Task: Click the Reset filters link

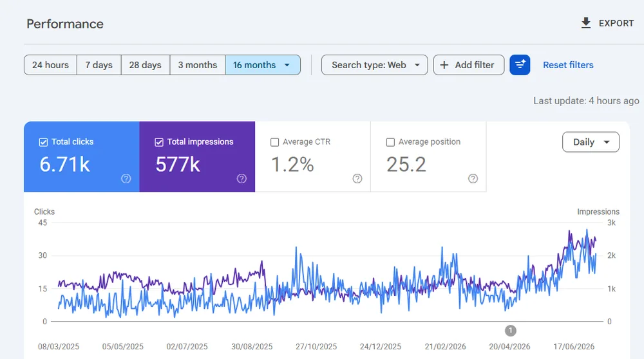Action: pyautogui.click(x=568, y=65)
